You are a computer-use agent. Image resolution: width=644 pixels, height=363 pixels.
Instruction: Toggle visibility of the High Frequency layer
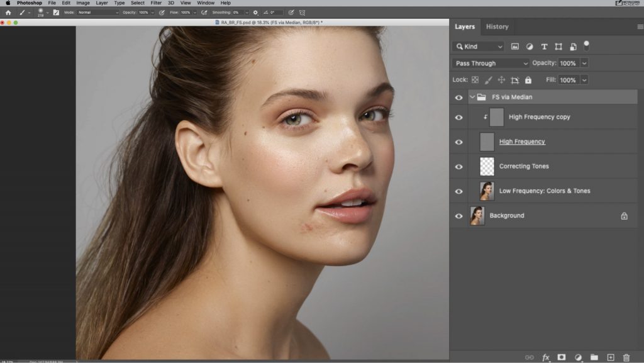coord(459,142)
